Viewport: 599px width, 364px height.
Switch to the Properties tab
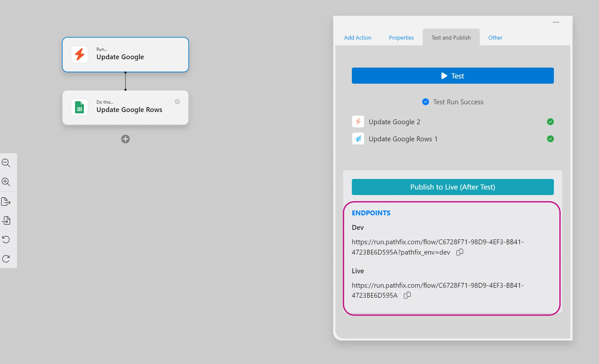pyautogui.click(x=401, y=38)
